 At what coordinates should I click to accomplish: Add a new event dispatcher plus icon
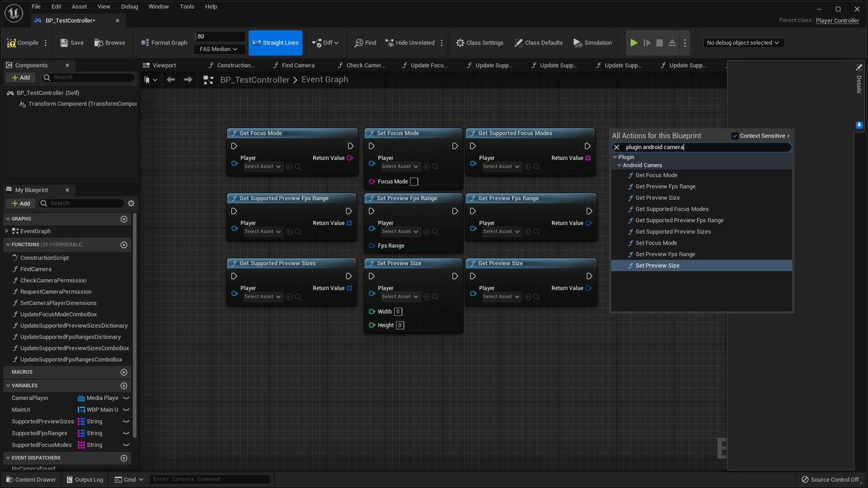(x=123, y=458)
